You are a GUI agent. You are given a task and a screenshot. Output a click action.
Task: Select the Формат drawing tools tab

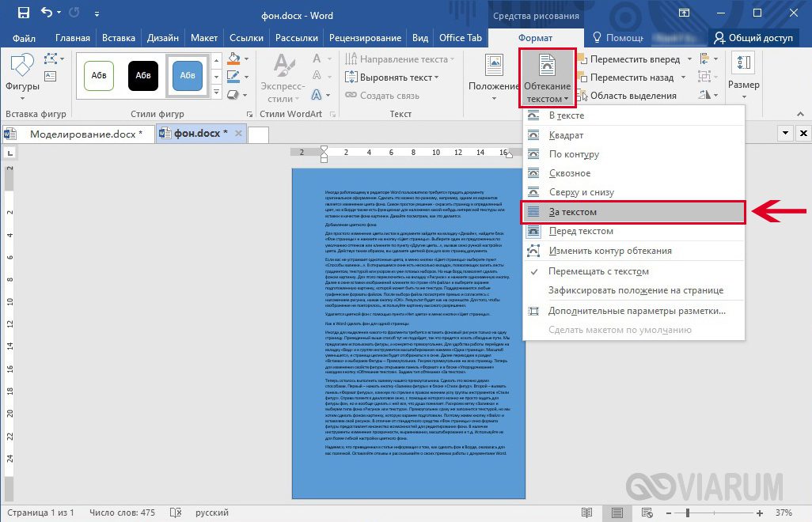tap(536, 38)
